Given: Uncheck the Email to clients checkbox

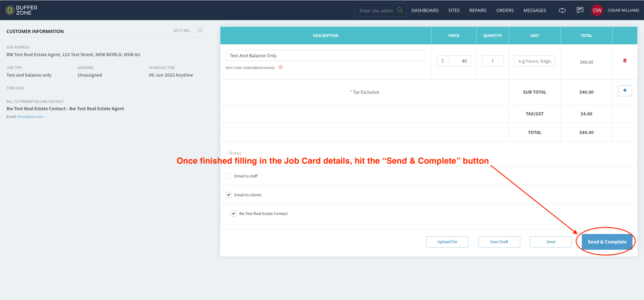Looking at the screenshot, I should pos(228,195).
